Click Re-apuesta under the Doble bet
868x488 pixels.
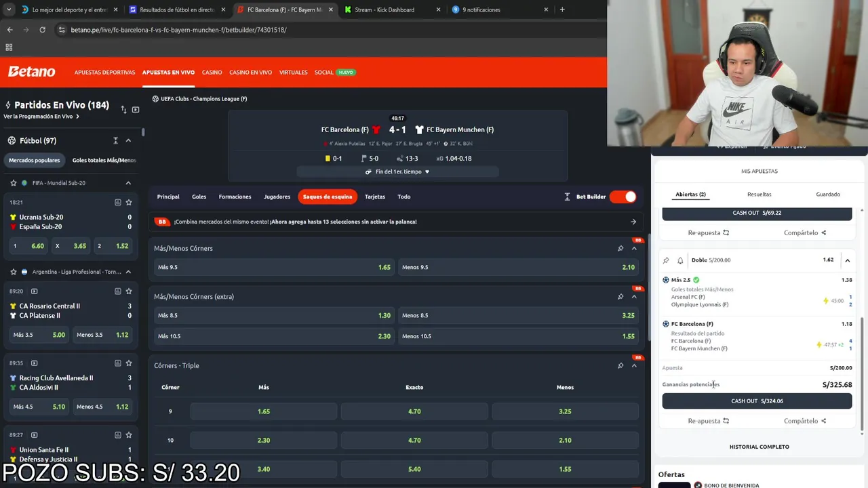708,421
